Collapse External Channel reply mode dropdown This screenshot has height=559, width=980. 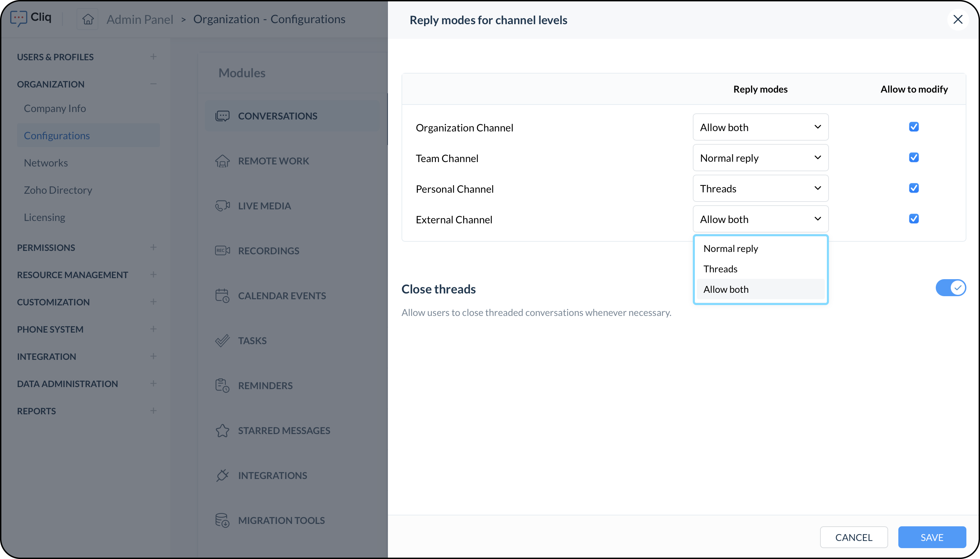pos(761,219)
